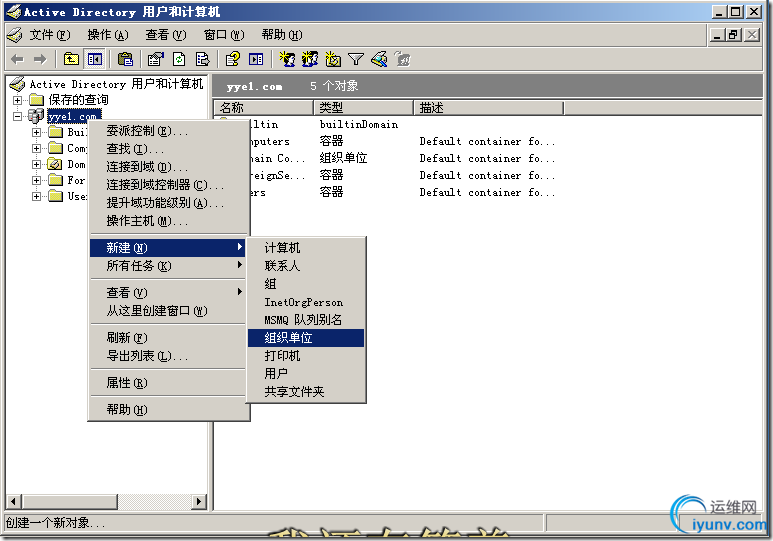Click the create new organizational unit icon
Screen dimensions: 773x541
coord(333,60)
